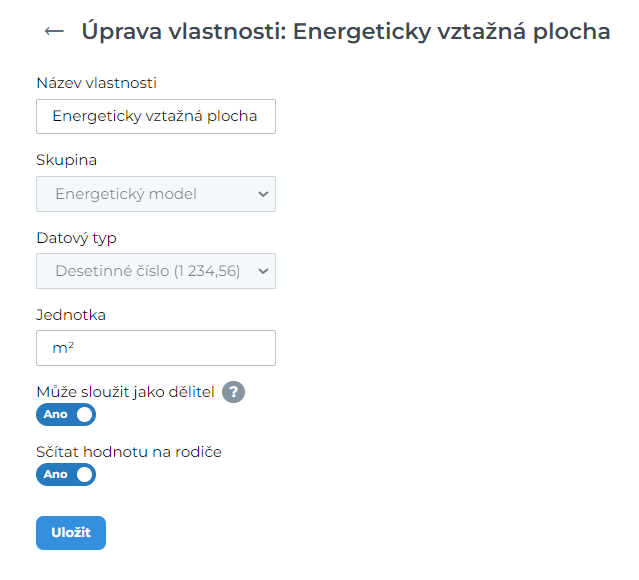Toggle 'Může sloužit jako dělitel' switch off
The image size is (639, 580).
tap(66, 415)
